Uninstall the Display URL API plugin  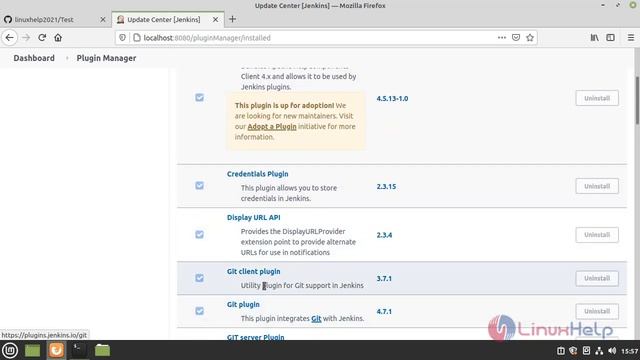[597, 235]
